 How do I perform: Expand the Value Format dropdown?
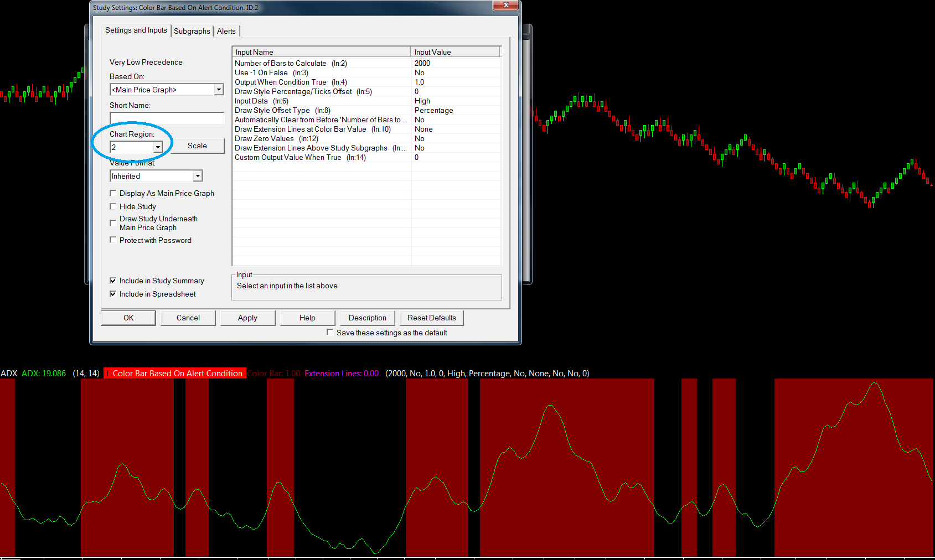pos(198,176)
